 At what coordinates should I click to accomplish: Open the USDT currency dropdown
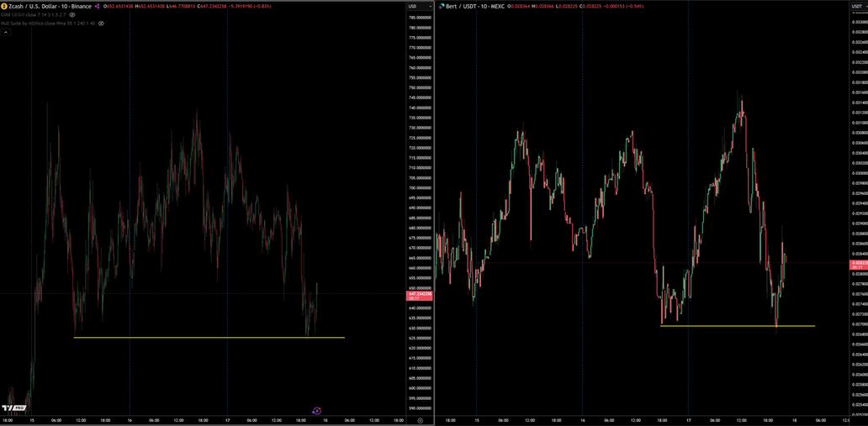coord(858,6)
